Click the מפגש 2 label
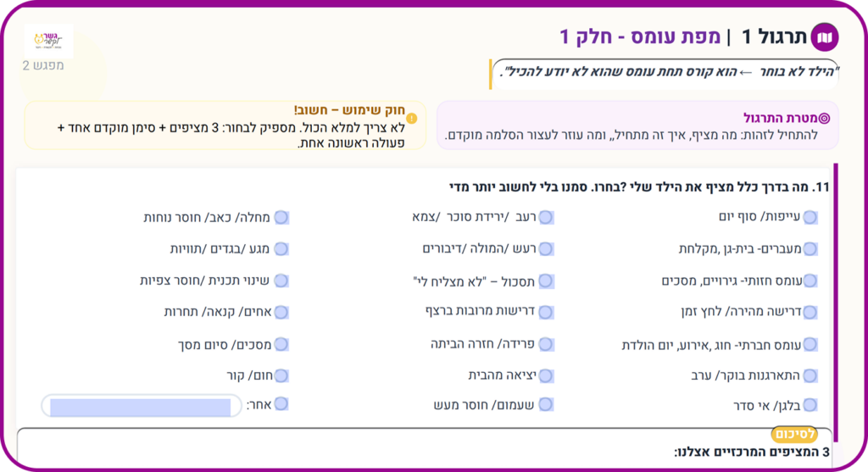Screen dimensions: 868x472 tap(43, 65)
